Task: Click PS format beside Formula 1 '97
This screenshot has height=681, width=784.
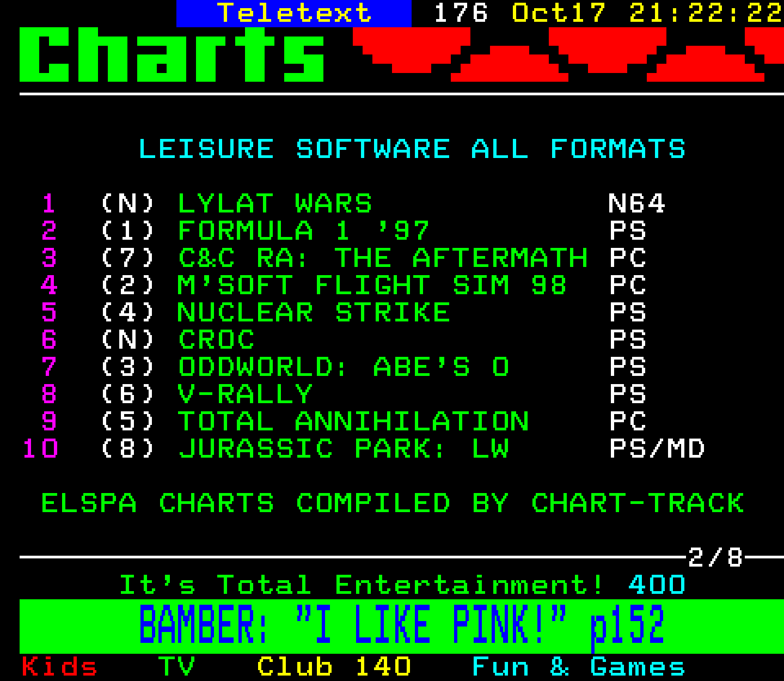Action: [628, 231]
